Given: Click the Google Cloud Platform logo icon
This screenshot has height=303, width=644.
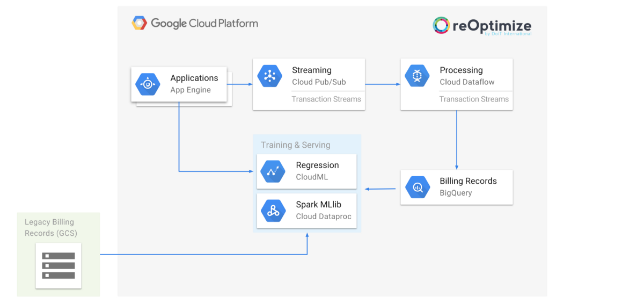Looking at the screenshot, I should [140, 23].
